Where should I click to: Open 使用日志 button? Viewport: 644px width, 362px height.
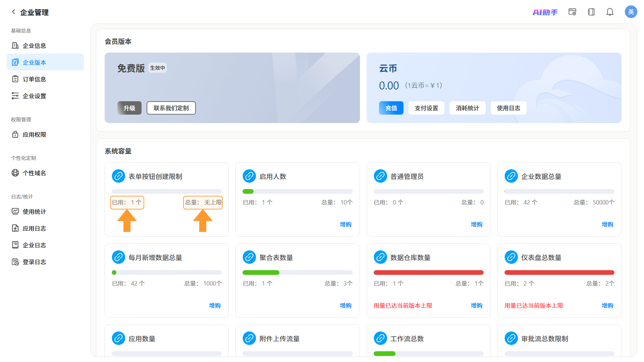click(508, 108)
